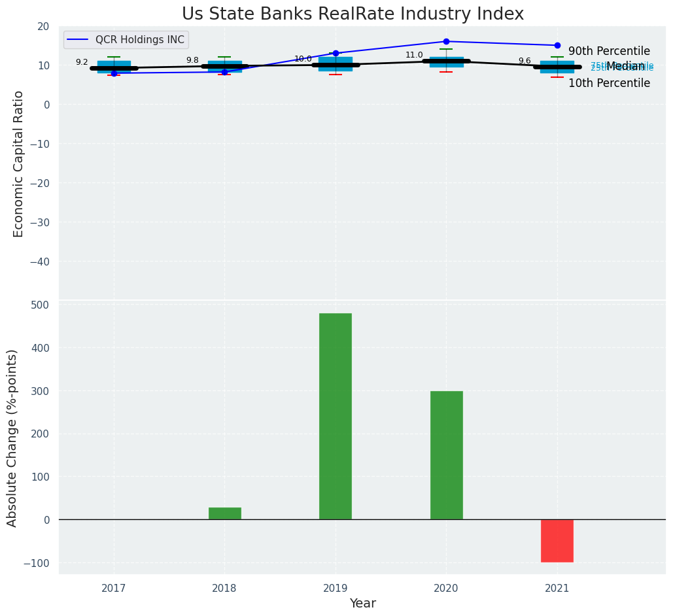The height and width of the screenshot is (616, 673).
Task: Click the 2018 small green bar
Action: [x=225, y=513]
